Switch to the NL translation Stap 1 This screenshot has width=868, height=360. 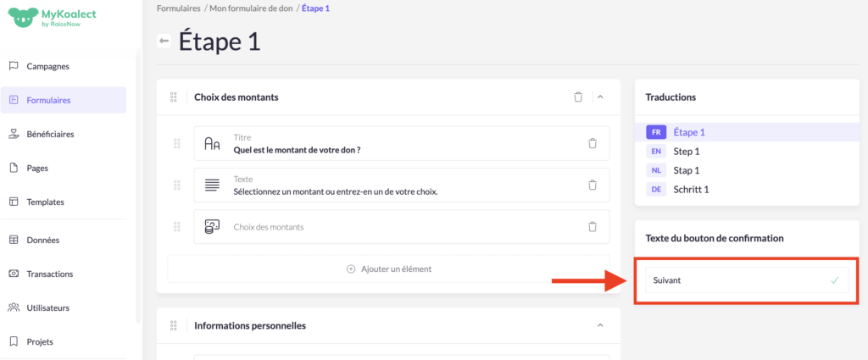pos(686,170)
